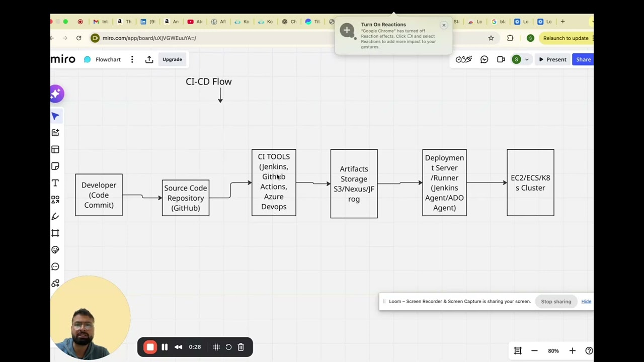This screenshot has height=362, width=644.
Task: Select the Artifacts Storage box
Action: [354, 184]
